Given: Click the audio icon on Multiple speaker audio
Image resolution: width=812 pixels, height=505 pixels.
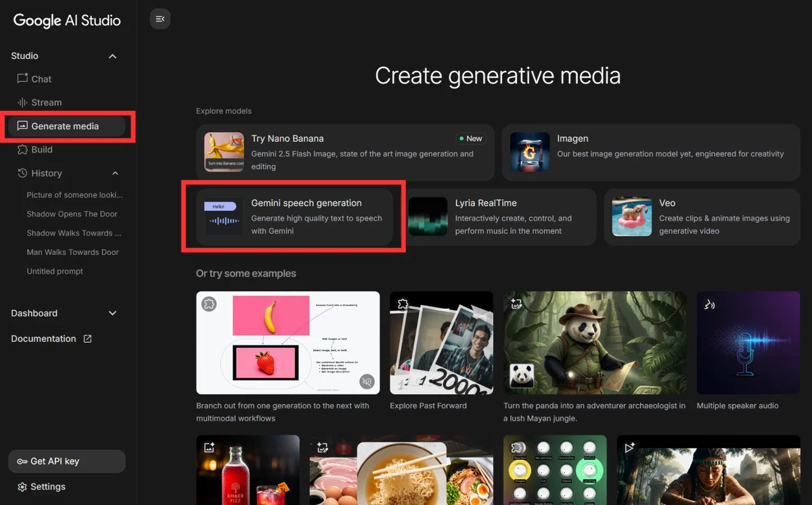Looking at the screenshot, I should click(x=709, y=304).
